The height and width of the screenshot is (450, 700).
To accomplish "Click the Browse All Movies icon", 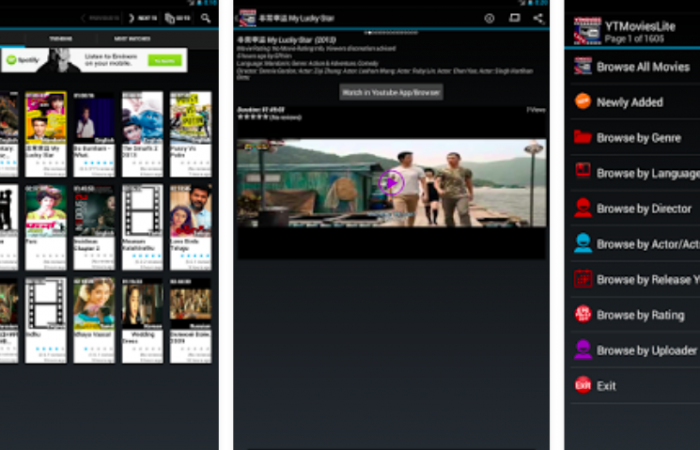I will (582, 66).
